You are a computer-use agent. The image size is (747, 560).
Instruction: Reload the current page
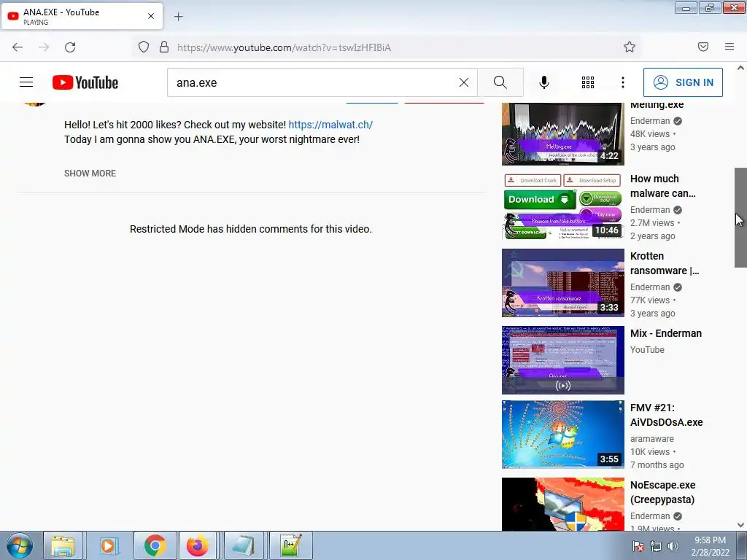click(x=70, y=47)
